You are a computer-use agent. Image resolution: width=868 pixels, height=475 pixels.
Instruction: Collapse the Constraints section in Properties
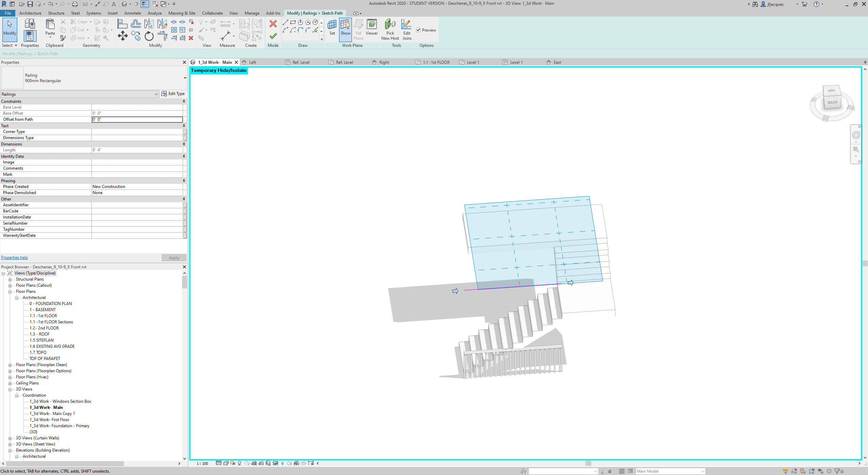[184, 101]
